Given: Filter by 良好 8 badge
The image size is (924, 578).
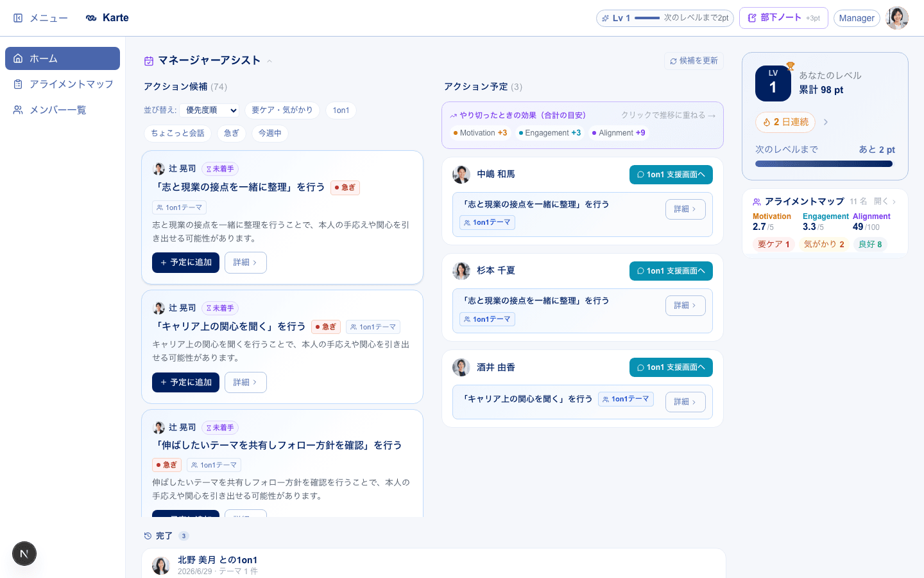Looking at the screenshot, I should point(870,244).
